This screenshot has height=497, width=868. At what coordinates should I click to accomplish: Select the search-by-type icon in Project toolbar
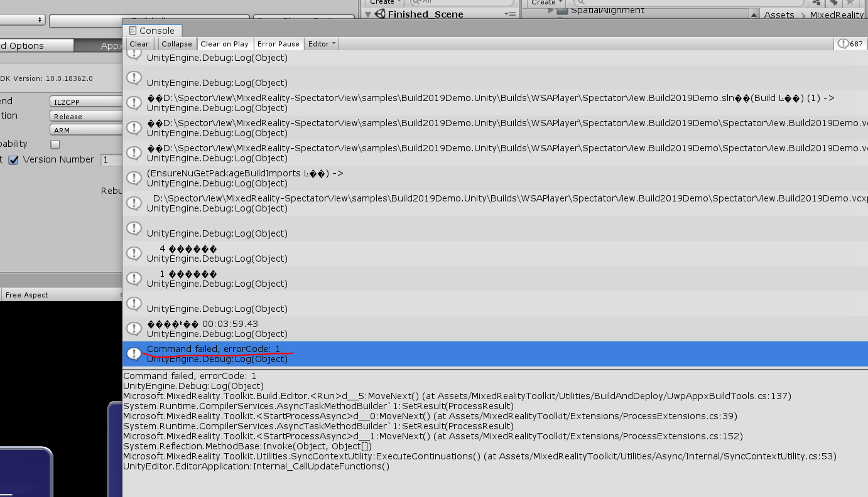tap(816, 3)
